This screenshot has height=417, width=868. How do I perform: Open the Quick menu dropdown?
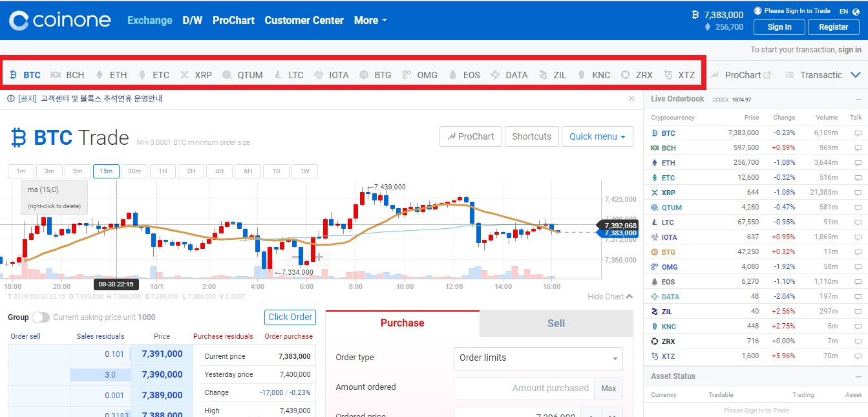[597, 136]
